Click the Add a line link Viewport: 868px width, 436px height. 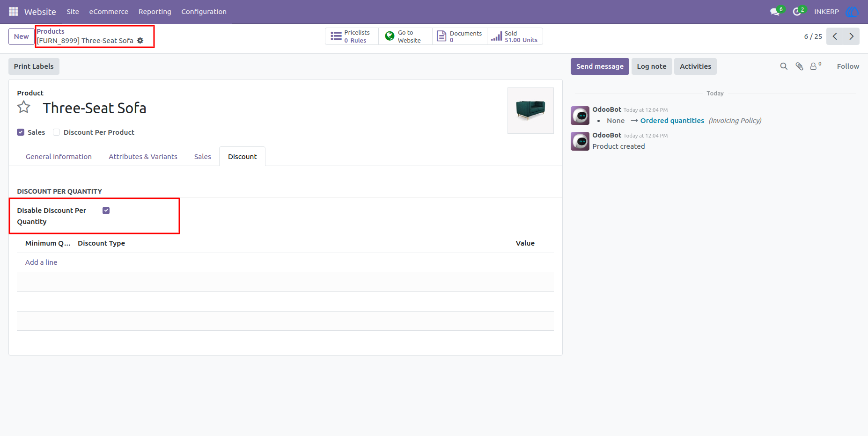coord(41,262)
